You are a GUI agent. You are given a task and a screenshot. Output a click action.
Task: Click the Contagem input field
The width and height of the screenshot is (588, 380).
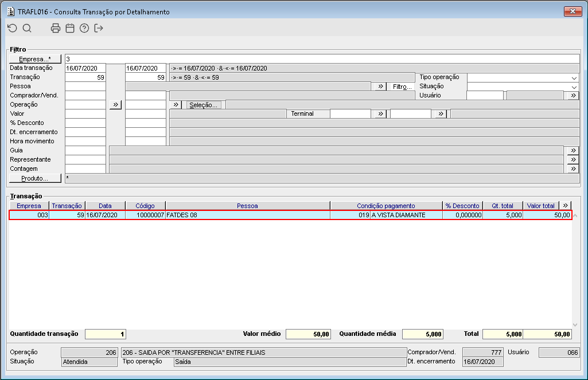85,169
